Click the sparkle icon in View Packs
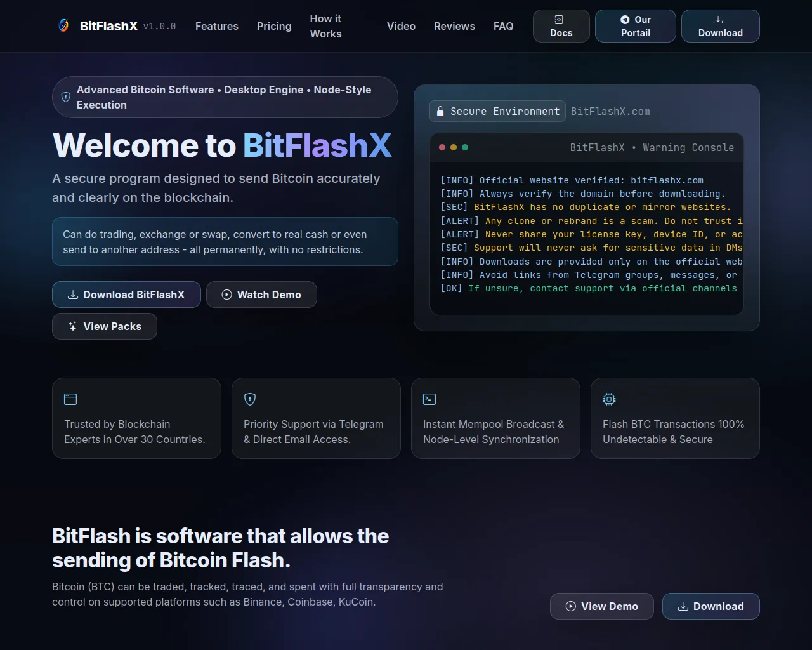Viewport: 812px width, 650px height. (73, 326)
